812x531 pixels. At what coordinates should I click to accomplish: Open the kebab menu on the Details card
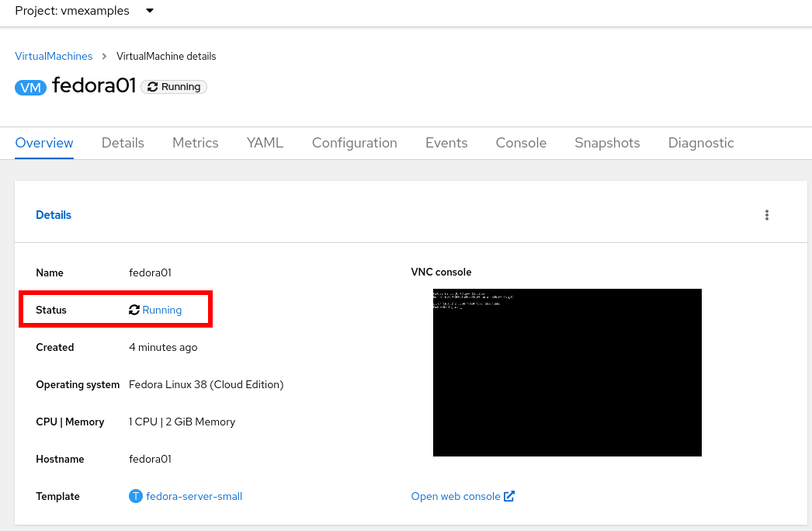click(767, 215)
